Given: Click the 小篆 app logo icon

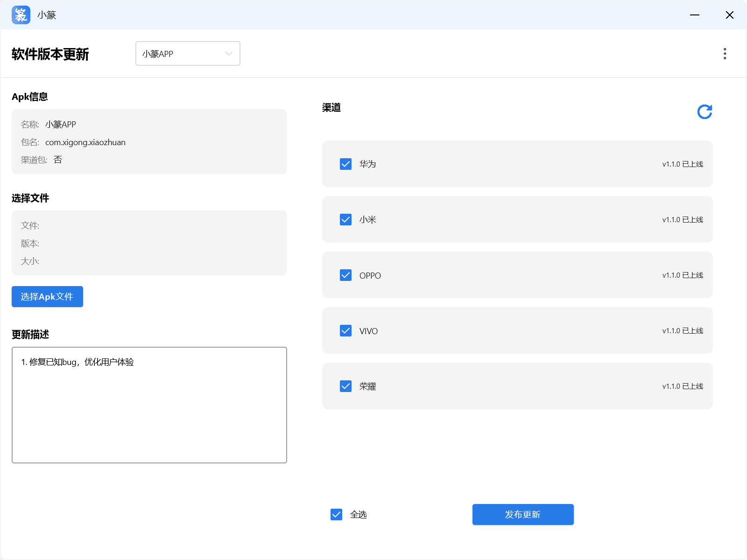Looking at the screenshot, I should [x=21, y=15].
